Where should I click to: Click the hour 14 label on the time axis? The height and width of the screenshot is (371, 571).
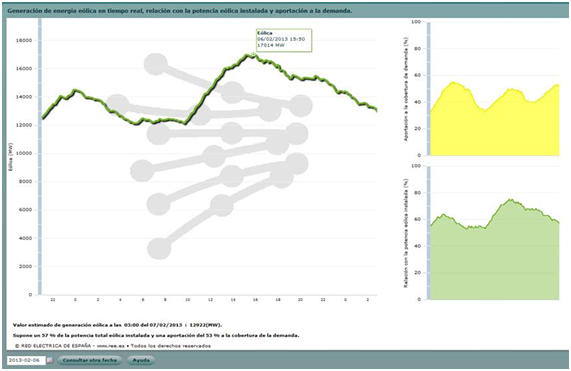click(x=233, y=300)
